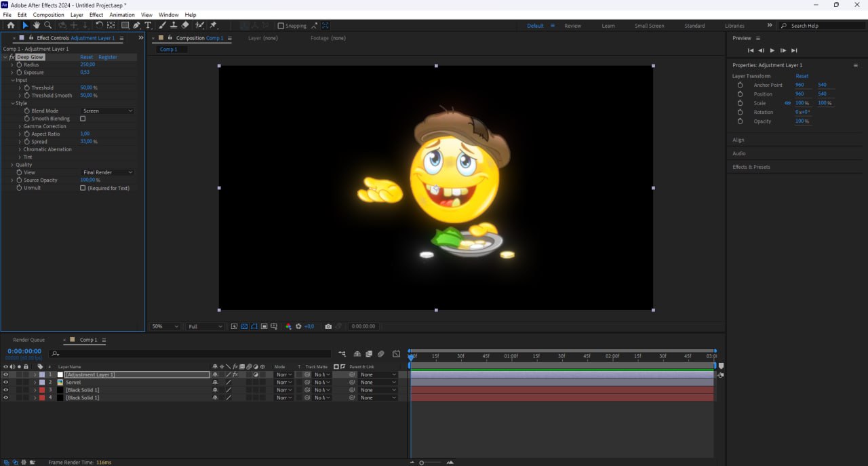868x466 pixels.
Task: Open the Blend Mode Screen dropdown
Action: click(107, 111)
